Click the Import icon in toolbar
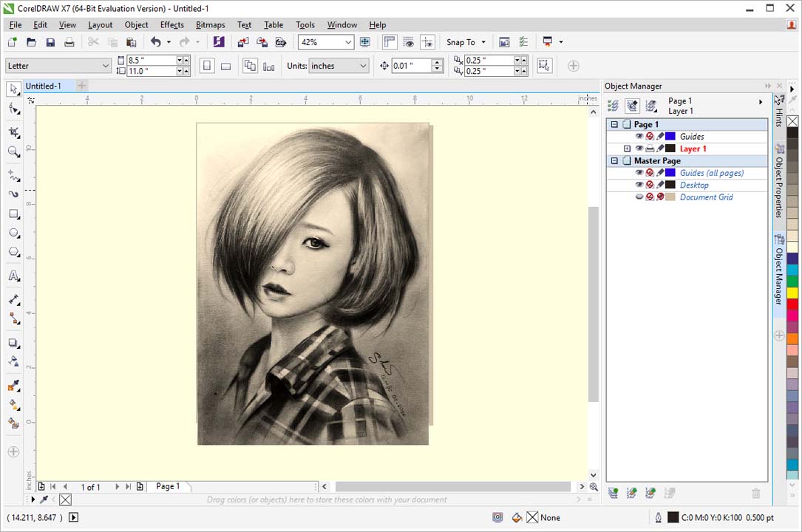Image resolution: width=802 pixels, height=532 pixels. click(242, 42)
